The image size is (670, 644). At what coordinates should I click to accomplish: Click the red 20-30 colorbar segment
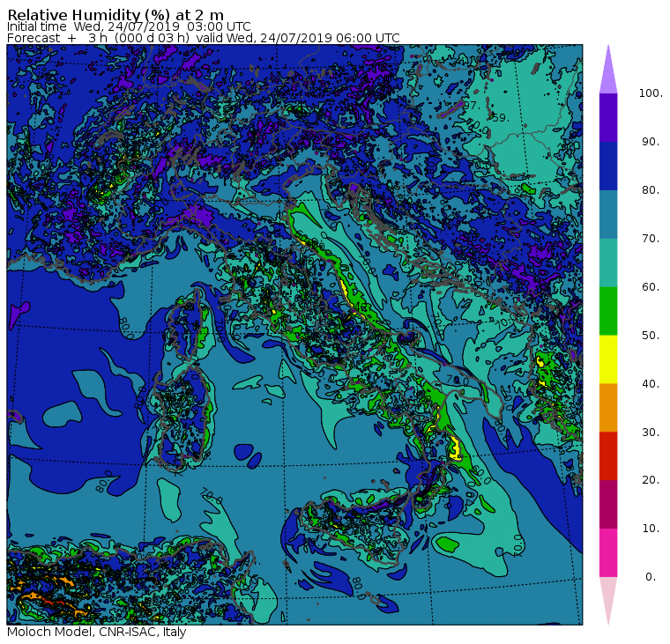608,456
